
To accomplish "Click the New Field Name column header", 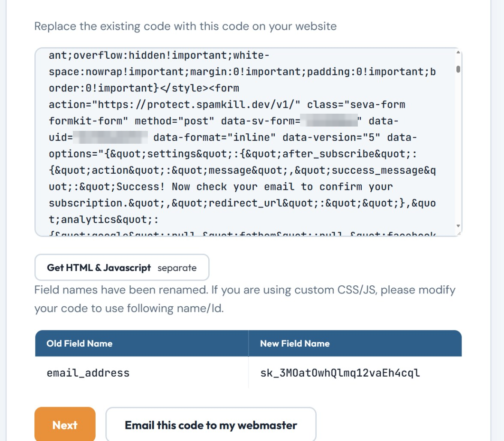I will (x=355, y=343).
